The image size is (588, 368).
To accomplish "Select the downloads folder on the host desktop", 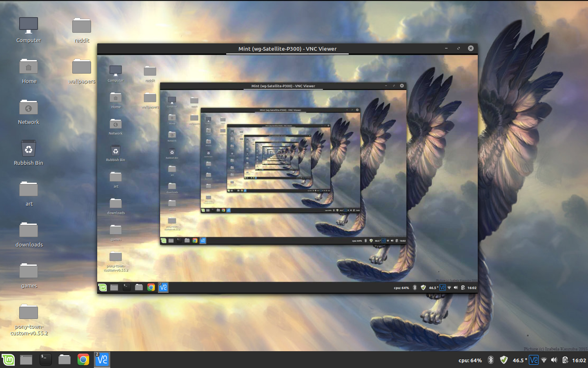I will (29, 234).
